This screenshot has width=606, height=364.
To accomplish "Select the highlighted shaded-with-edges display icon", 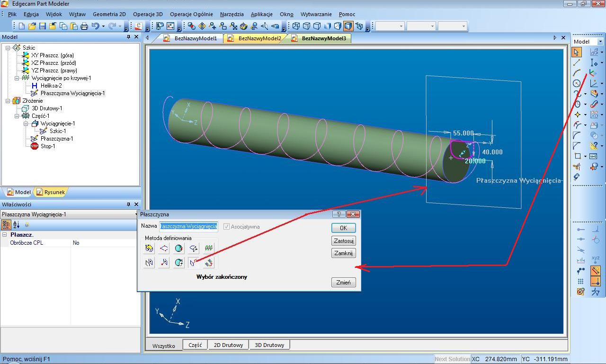I will coord(348,26).
